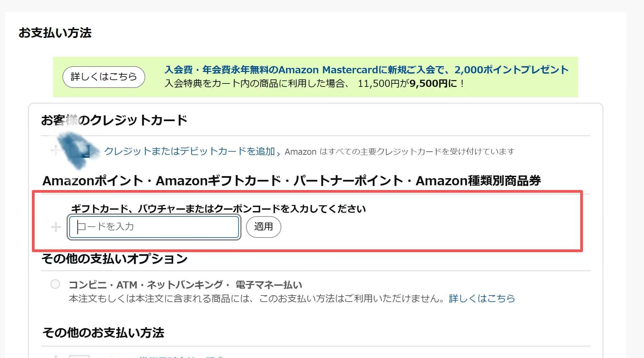This screenshot has height=358, width=644.
Task: Click the お客様のクレジットカード section heading
Action: click(x=114, y=120)
